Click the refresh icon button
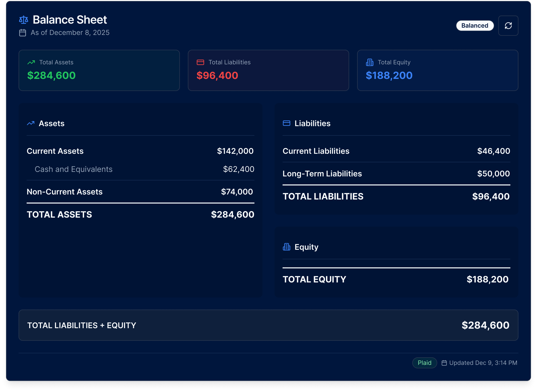537x392 pixels. (x=508, y=26)
